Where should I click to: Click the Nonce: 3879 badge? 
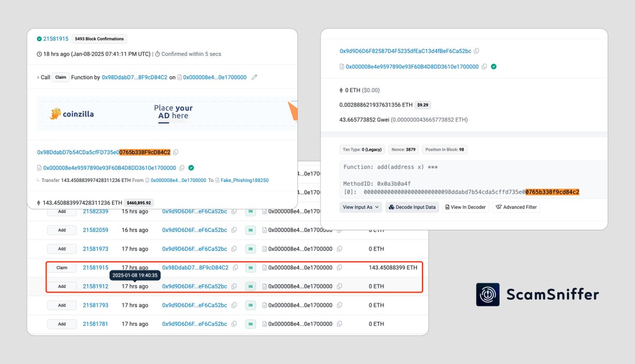(x=404, y=150)
